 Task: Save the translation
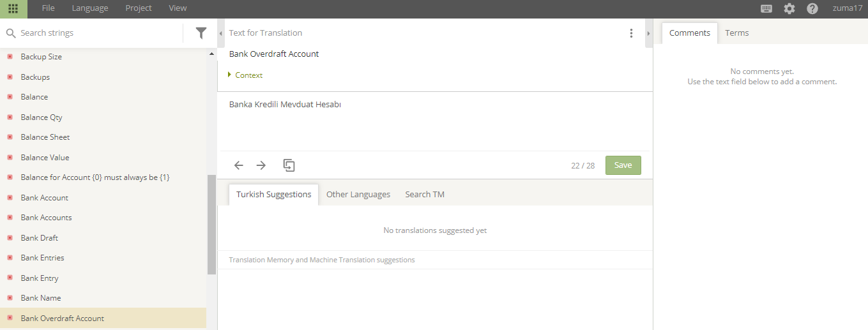(623, 165)
